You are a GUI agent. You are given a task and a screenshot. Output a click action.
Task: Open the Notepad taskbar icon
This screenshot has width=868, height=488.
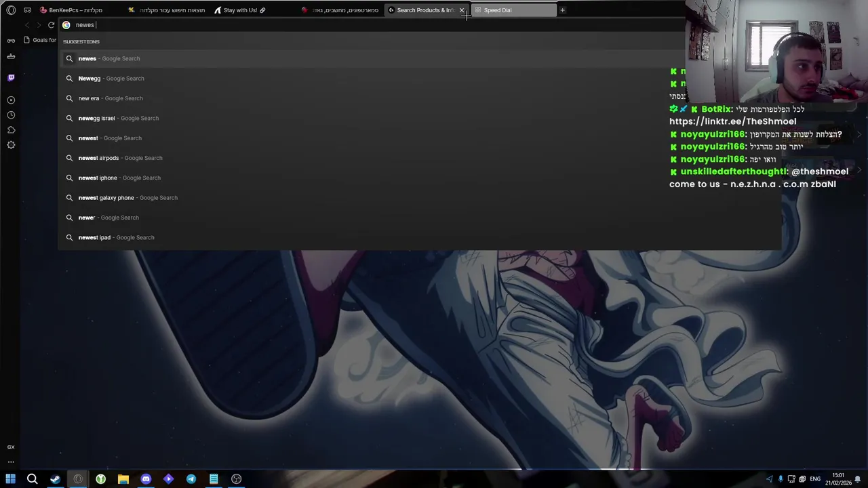pyautogui.click(x=214, y=479)
